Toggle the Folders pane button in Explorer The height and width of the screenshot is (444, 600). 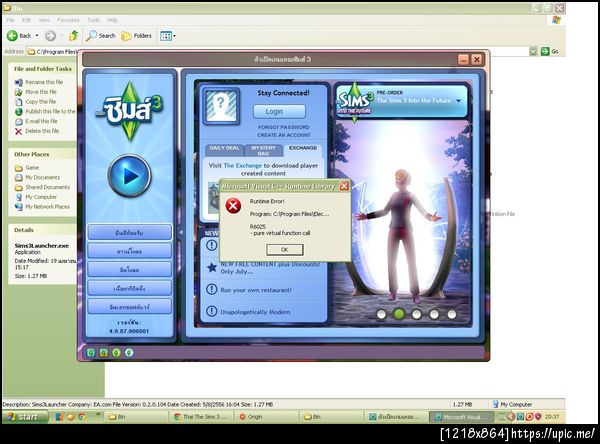click(x=137, y=36)
